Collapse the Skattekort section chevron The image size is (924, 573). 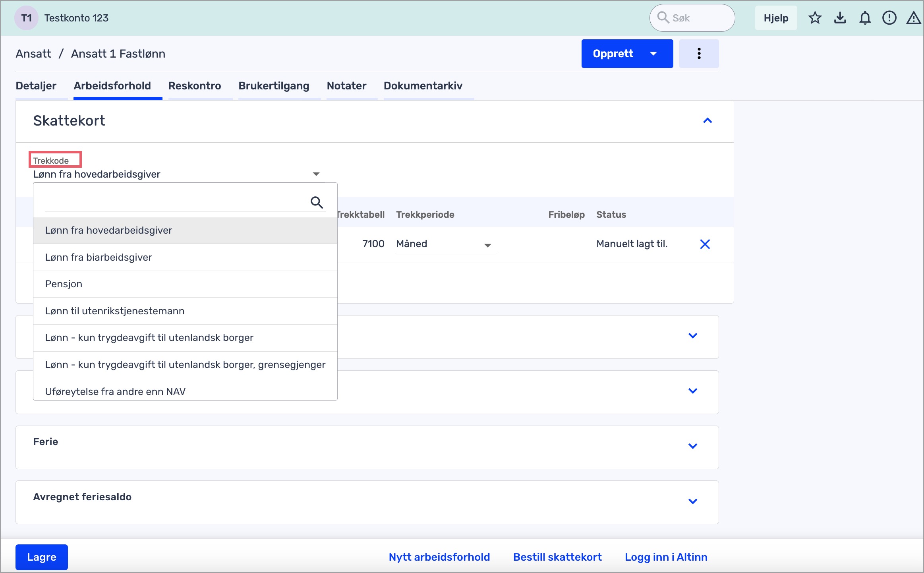coord(707,120)
